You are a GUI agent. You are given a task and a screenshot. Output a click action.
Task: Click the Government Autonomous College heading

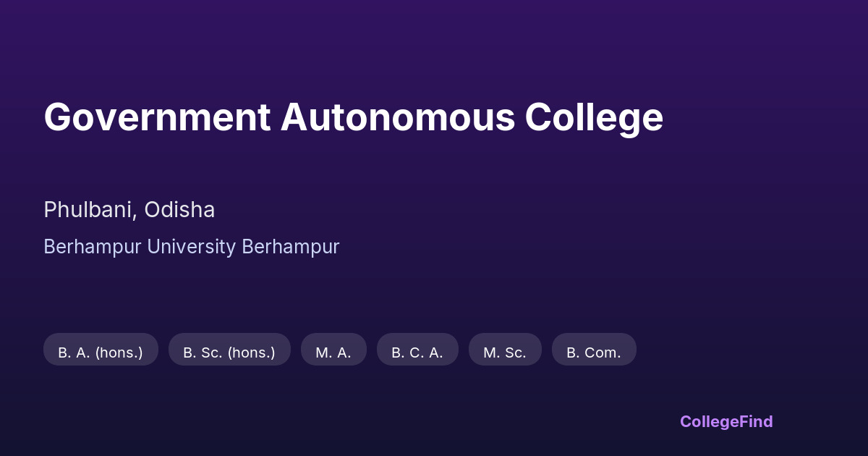click(x=353, y=117)
